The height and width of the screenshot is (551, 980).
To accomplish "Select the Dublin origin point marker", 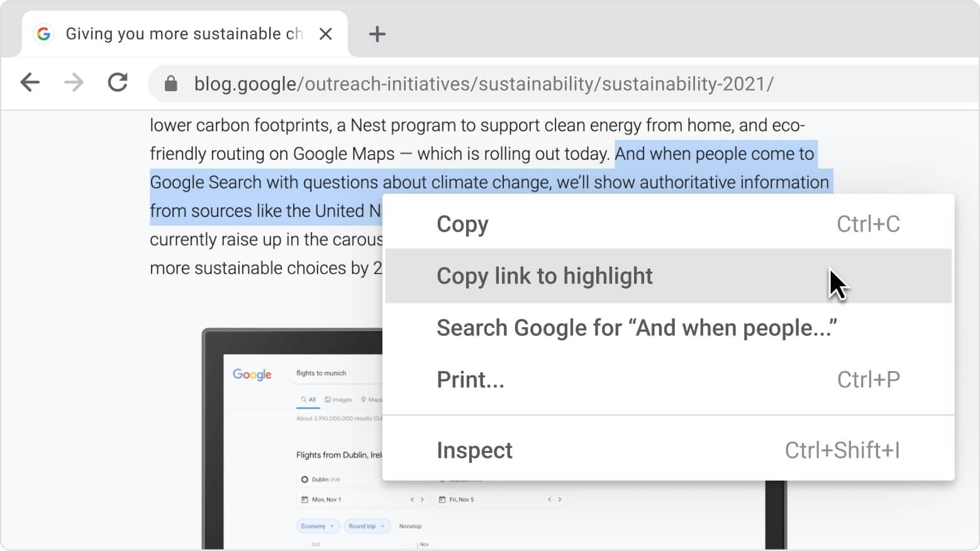I will pyautogui.click(x=304, y=479).
